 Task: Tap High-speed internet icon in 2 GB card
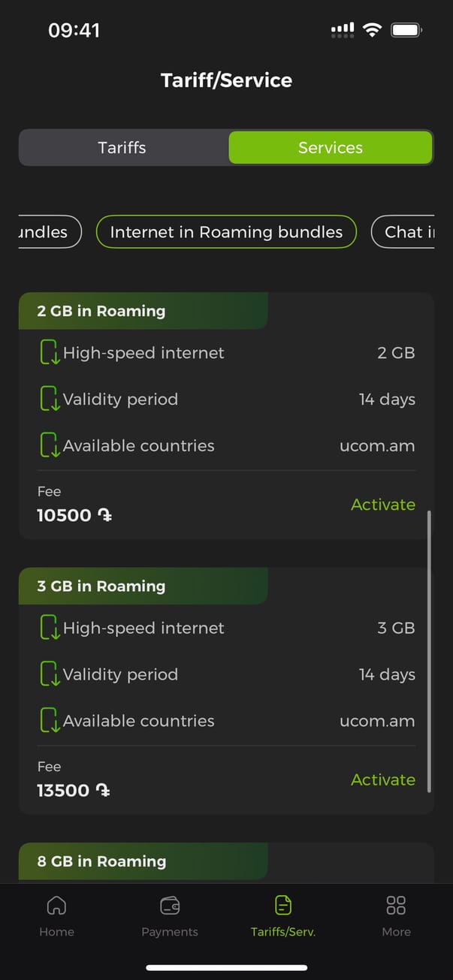(50, 353)
